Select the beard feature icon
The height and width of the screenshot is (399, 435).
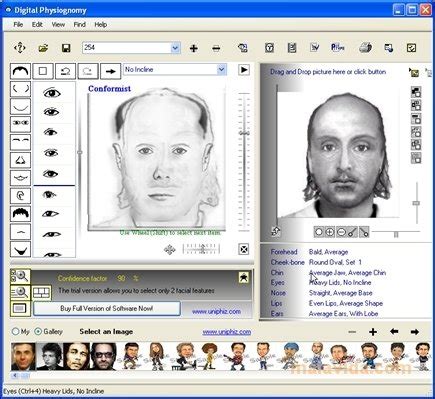point(21,249)
